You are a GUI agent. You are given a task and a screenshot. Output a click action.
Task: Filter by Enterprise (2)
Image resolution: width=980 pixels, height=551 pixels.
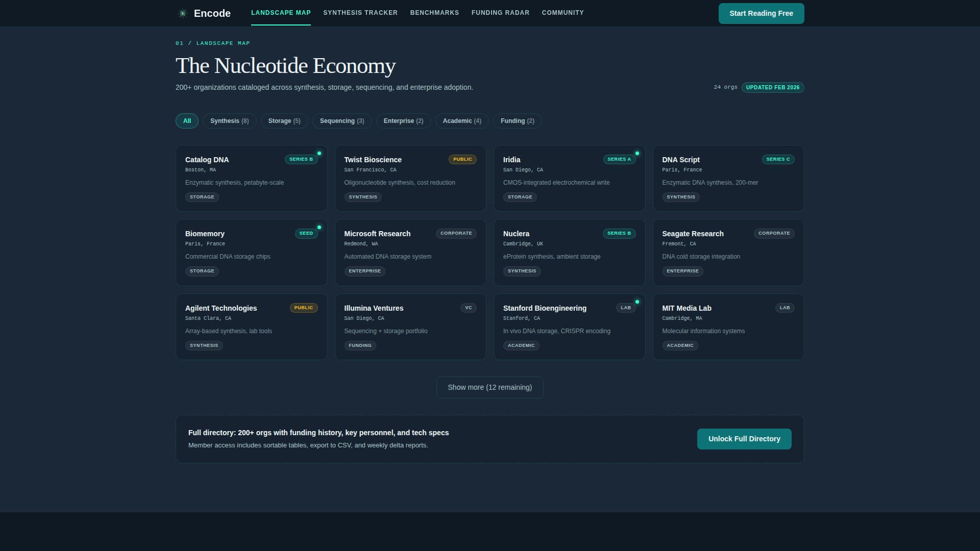tap(403, 121)
